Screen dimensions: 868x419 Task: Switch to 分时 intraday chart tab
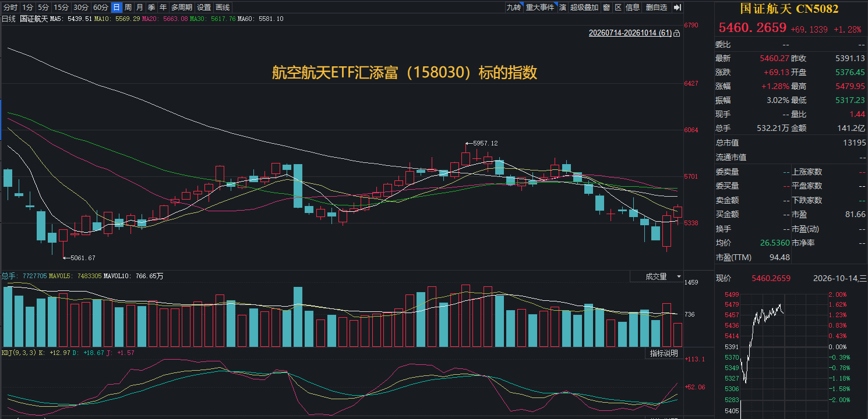point(10,8)
